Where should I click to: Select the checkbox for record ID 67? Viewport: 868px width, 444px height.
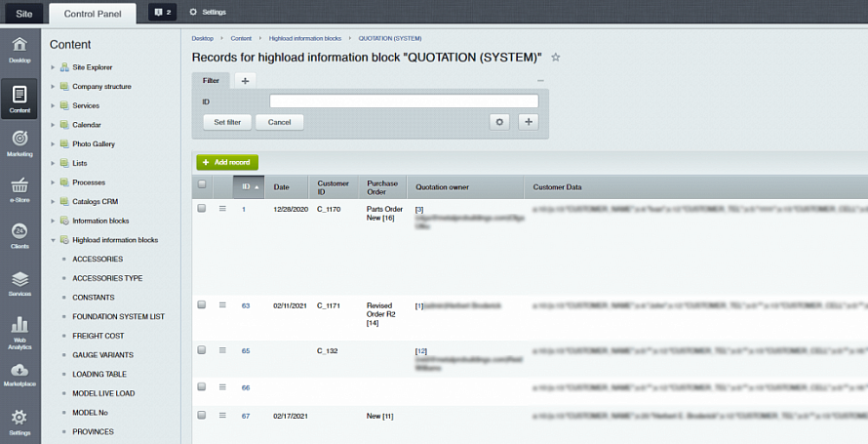[202, 415]
